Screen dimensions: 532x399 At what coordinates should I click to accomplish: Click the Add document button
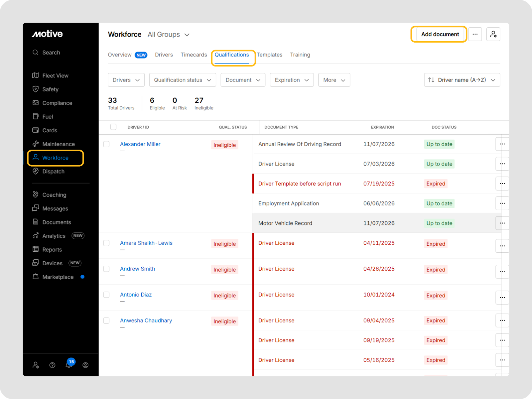click(x=440, y=34)
